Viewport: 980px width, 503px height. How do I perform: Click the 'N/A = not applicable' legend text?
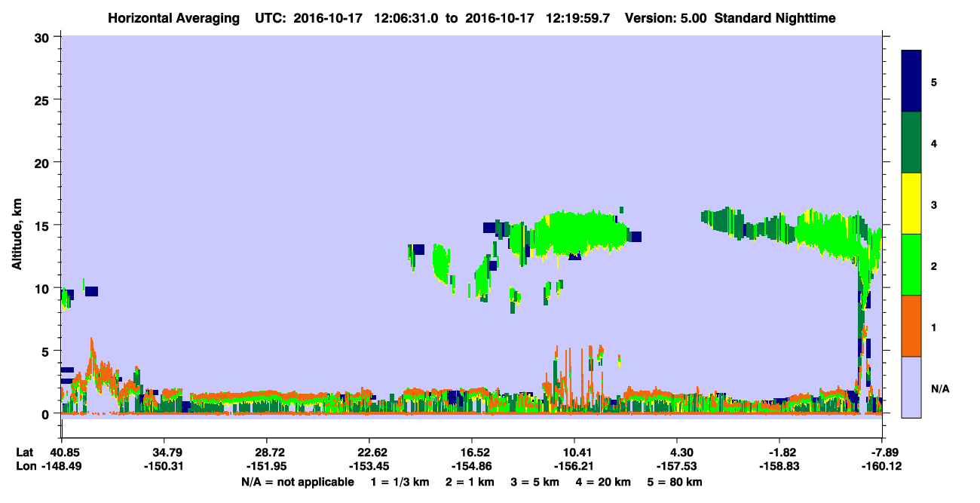(297, 482)
